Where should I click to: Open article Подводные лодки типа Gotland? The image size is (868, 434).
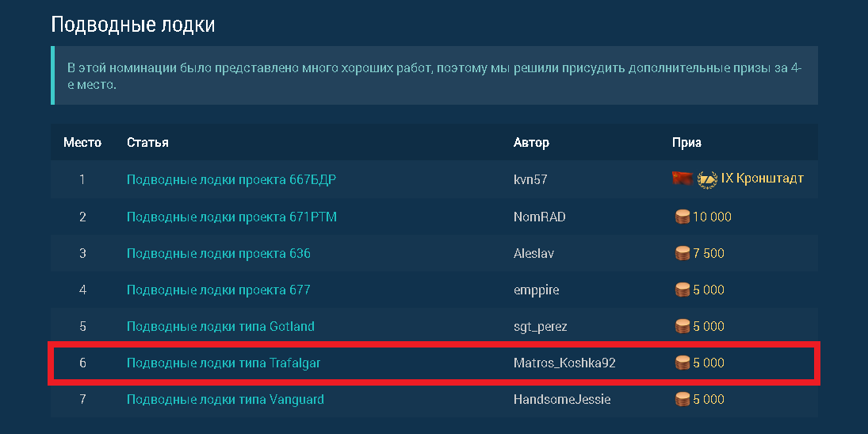coord(220,326)
